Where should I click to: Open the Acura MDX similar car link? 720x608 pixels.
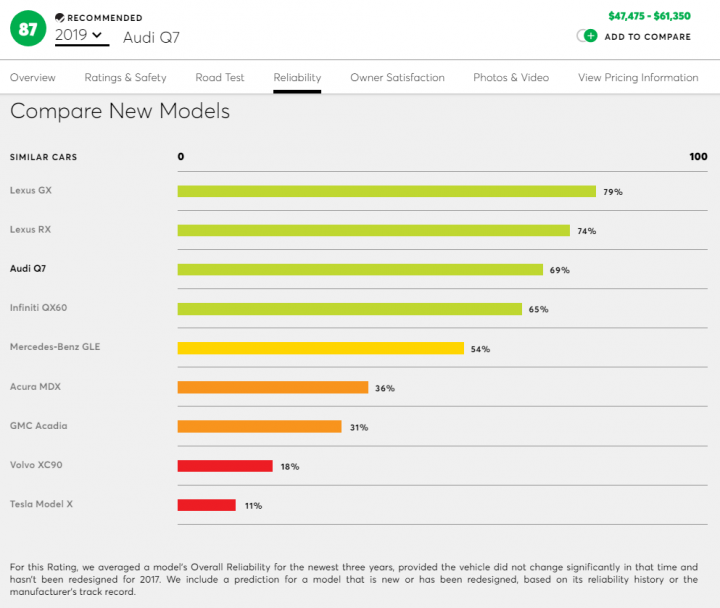pos(35,387)
